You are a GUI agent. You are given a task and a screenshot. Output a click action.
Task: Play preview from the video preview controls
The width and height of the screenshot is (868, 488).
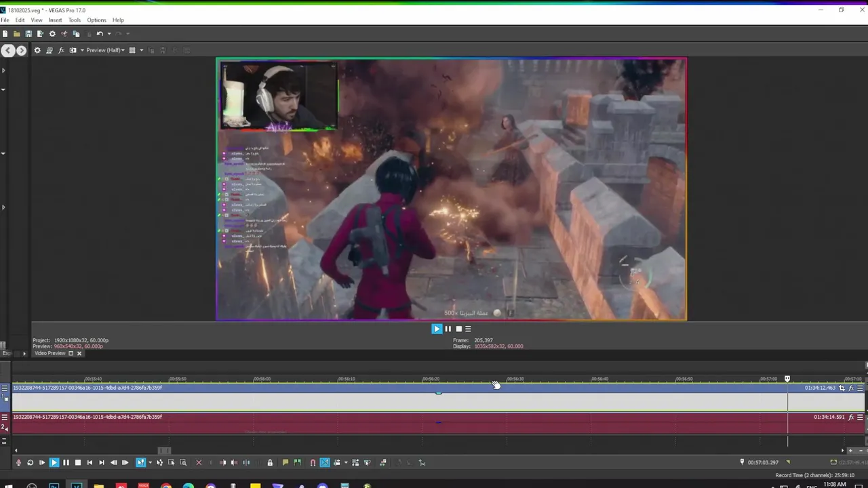coord(437,329)
